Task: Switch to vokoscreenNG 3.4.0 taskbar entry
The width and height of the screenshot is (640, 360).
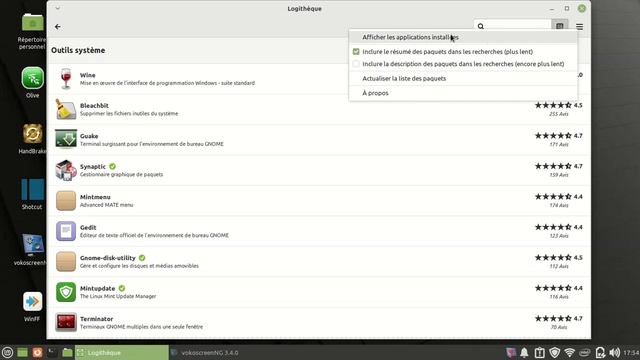Action: [210, 353]
